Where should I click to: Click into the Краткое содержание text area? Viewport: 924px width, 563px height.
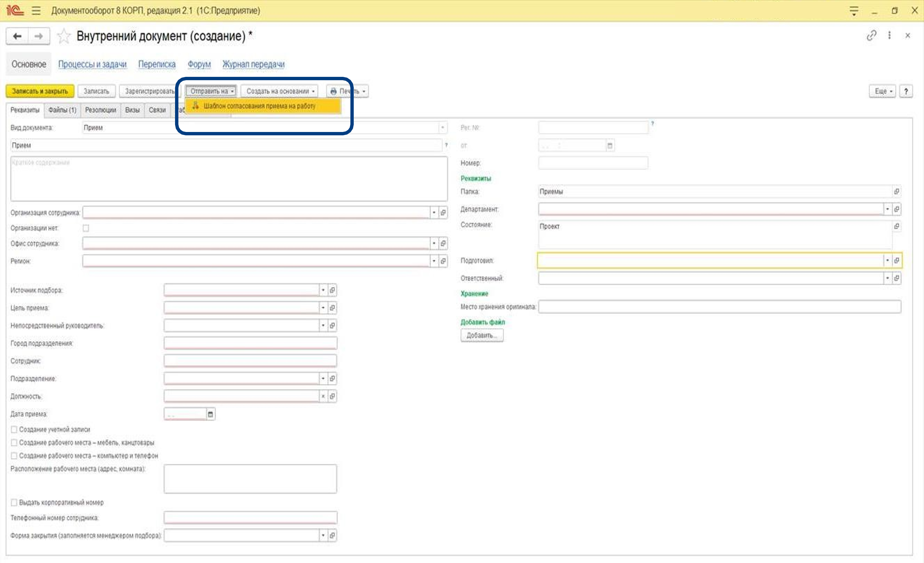tap(229, 179)
